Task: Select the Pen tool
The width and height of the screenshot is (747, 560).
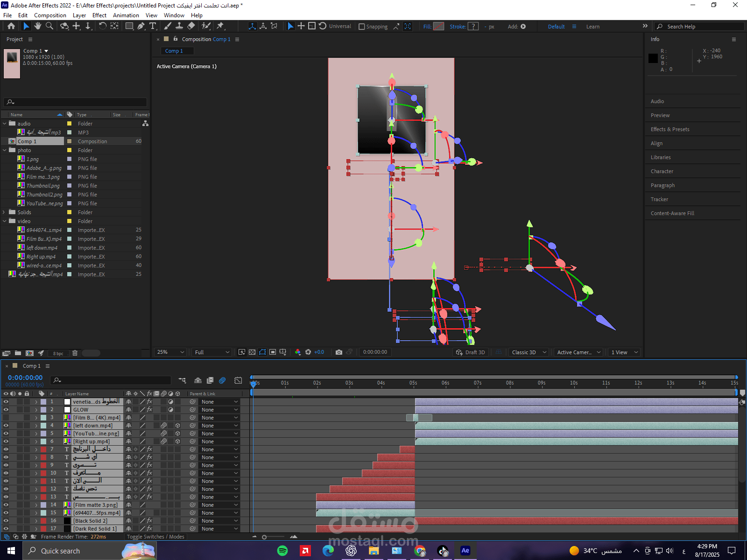Action: [141, 26]
